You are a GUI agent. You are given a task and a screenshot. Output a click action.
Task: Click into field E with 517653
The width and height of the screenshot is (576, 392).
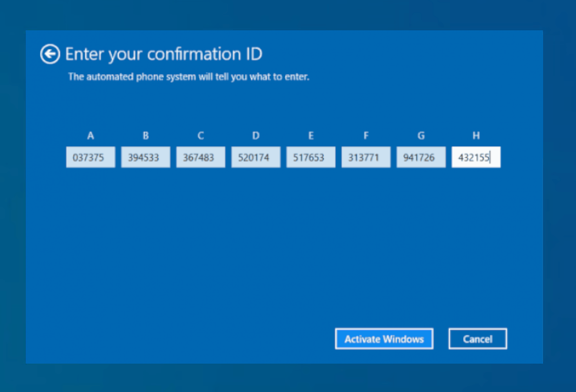coord(311,157)
